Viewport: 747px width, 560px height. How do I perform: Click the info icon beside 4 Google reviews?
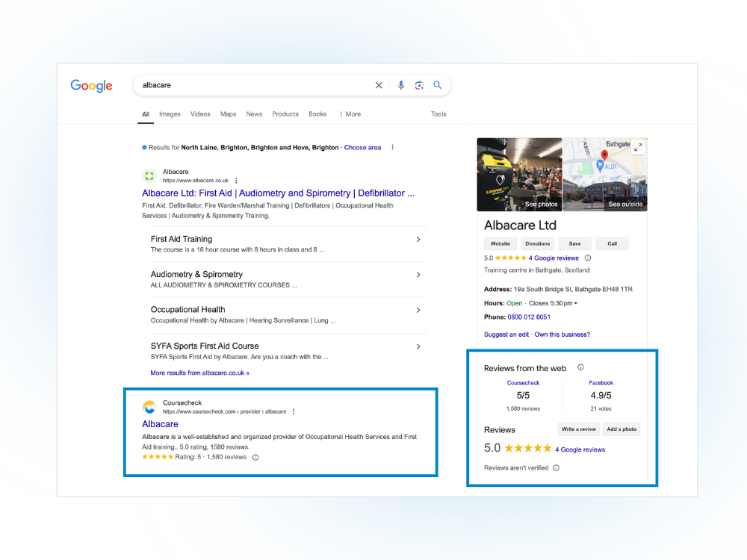(x=588, y=258)
